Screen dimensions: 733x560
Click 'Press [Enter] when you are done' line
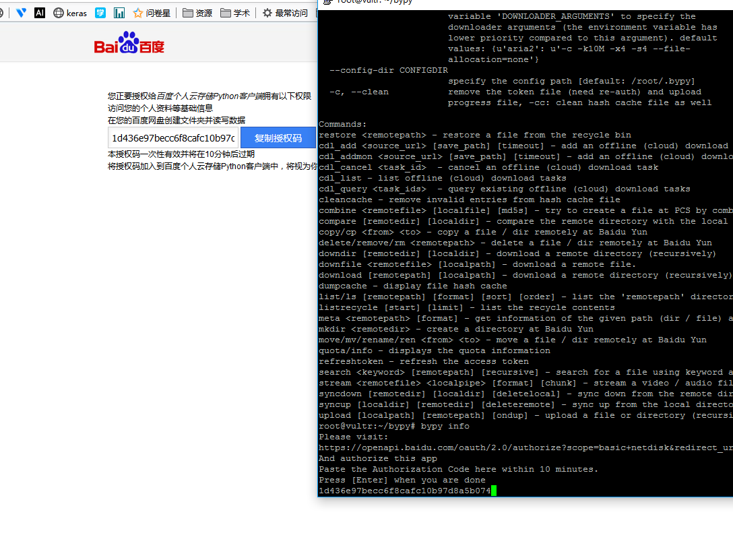tap(402, 480)
